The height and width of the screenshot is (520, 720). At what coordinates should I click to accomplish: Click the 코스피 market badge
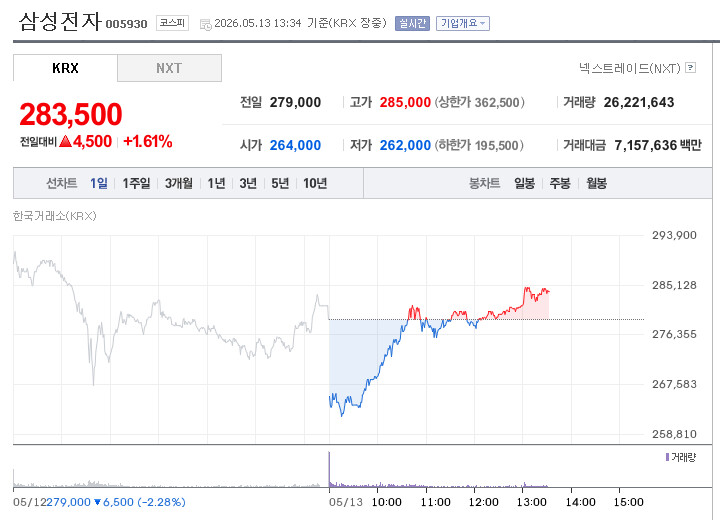(x=172, y=23)
